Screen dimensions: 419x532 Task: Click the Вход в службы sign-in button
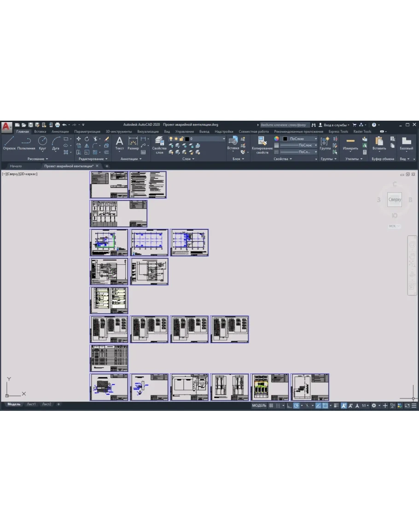(x=336, y=125)
